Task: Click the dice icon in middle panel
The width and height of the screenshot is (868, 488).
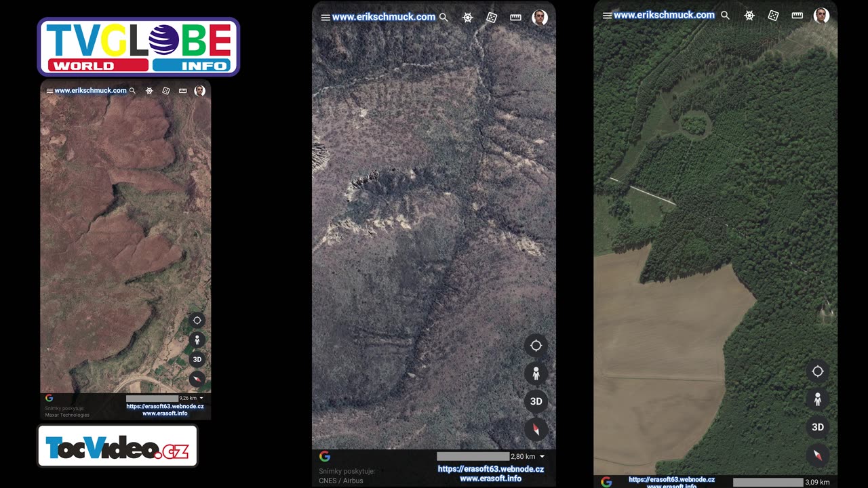Action: click(492, 17)
